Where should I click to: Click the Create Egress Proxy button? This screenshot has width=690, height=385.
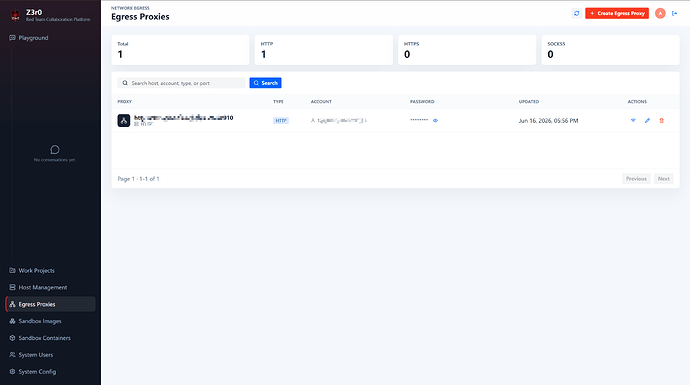tap(617, 14)
